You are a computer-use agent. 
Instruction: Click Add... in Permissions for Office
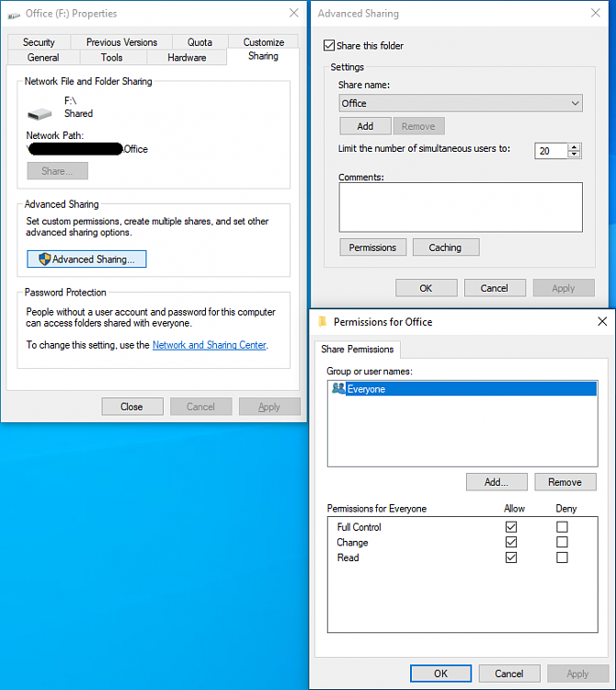tap(496, 482)
